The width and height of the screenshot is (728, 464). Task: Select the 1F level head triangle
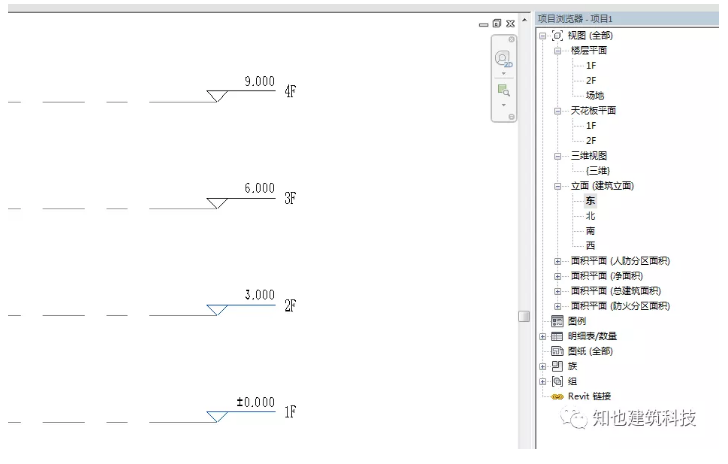tap(217, 417)
